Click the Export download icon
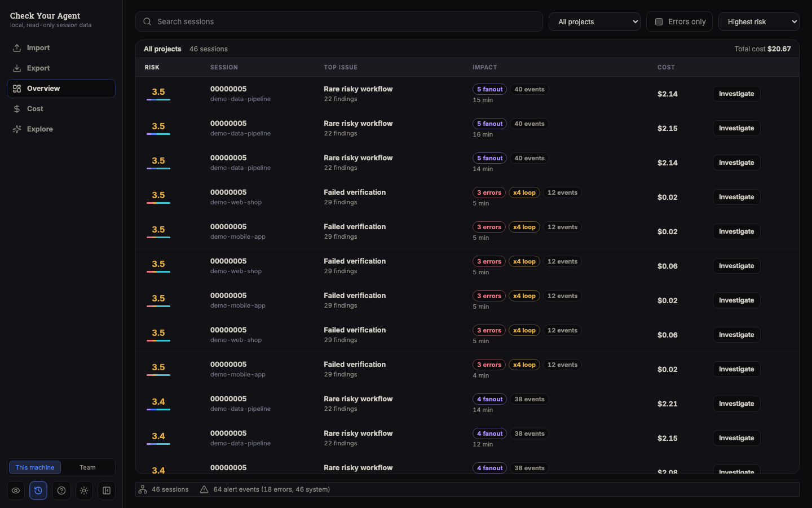Image resolution: width=812 pixels, height=508 pixels. (17, 68)
